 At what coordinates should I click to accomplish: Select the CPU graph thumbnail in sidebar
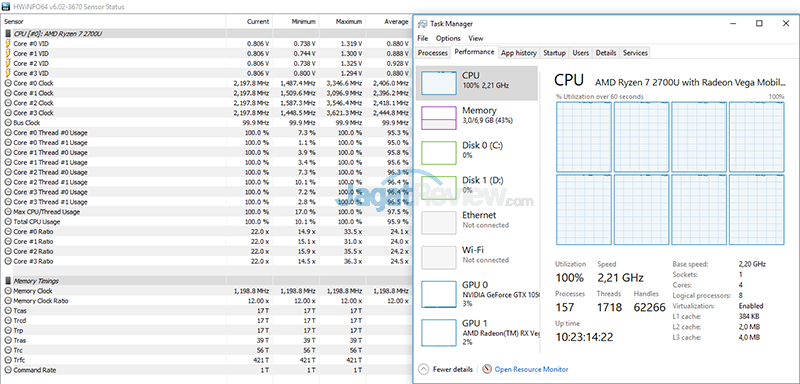pyautogui.click(x=439, y=83)
